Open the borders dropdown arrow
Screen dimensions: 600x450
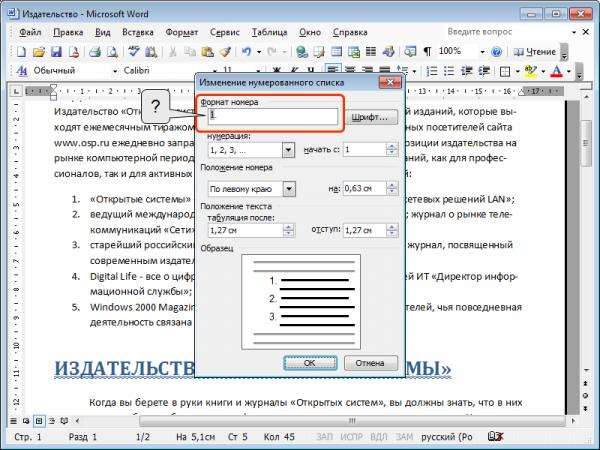517,71
